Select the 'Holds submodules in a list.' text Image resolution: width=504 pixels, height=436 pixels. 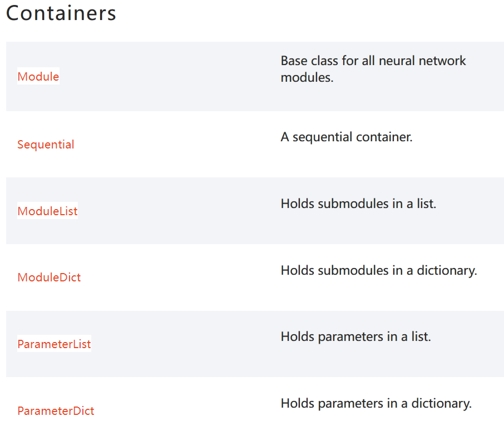358,204
